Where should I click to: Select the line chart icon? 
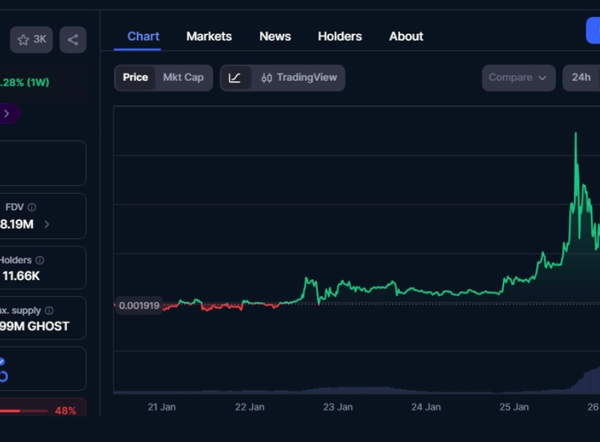click(x=235, y=78)
